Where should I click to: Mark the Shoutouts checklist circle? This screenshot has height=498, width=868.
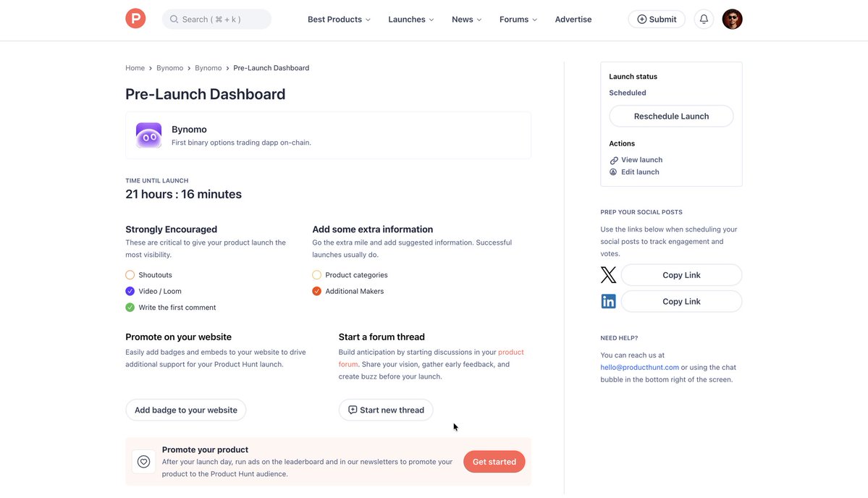tap(128, 273)
